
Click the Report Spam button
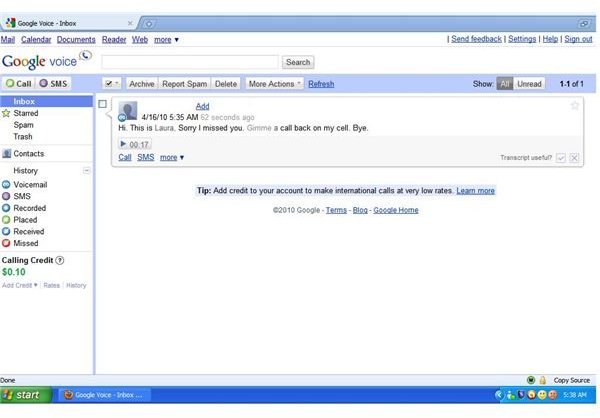point(184,84)
